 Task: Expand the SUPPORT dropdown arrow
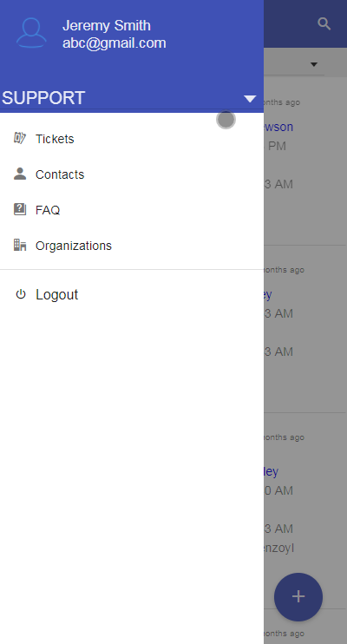(250, 99)
